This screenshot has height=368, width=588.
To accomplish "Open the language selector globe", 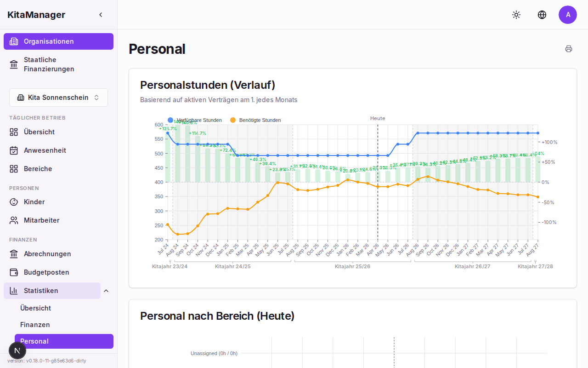I will coord(542,15).
